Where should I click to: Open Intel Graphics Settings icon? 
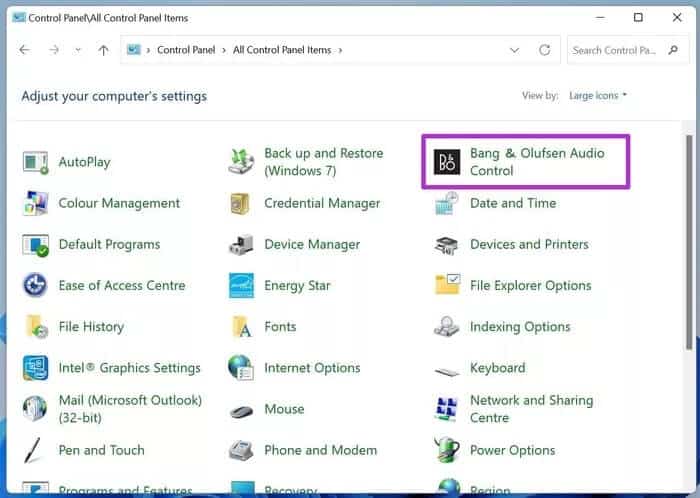[35, 368]
